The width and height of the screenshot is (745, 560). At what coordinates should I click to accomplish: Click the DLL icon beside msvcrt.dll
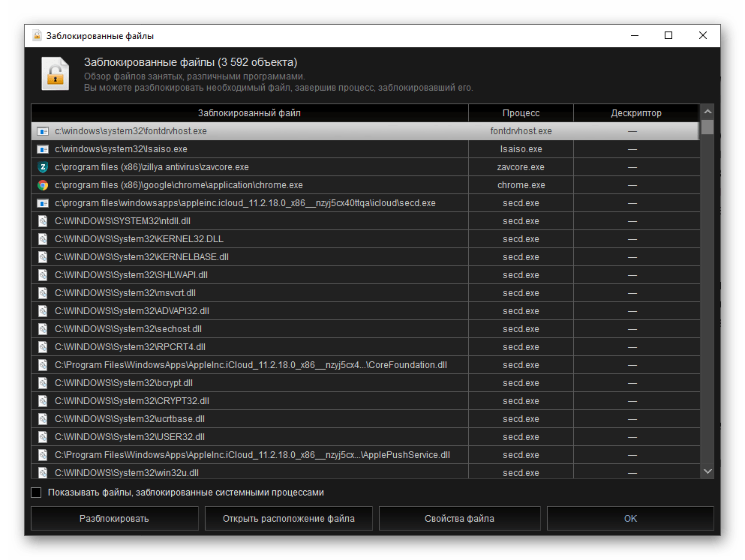click(x=43, y=293)
